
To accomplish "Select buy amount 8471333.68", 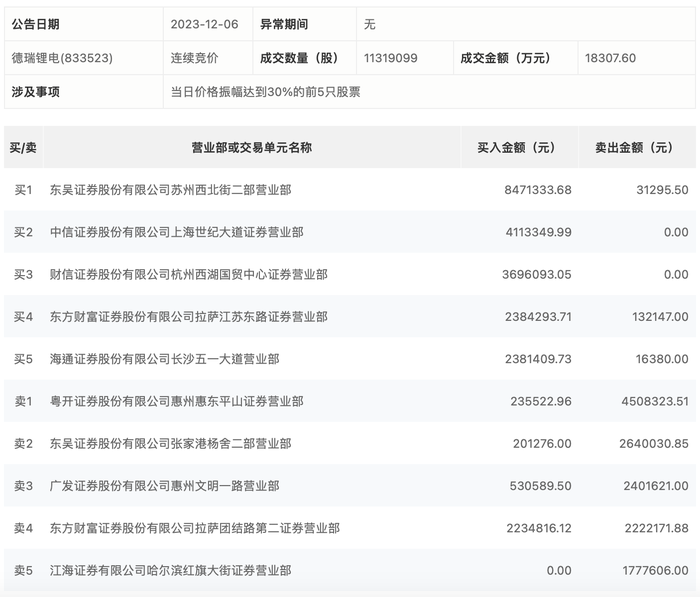I will pos(538,190).
